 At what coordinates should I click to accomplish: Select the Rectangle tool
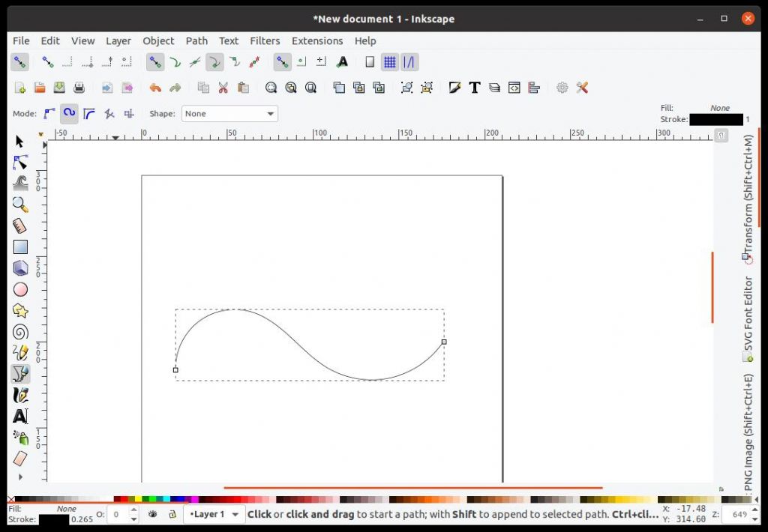20,247
